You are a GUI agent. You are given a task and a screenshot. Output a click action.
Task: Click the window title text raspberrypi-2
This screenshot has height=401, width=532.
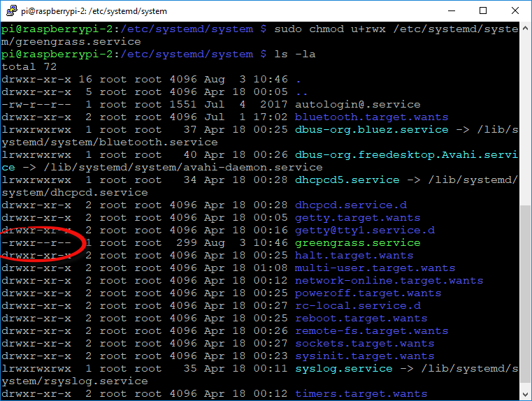pos(59,11)
